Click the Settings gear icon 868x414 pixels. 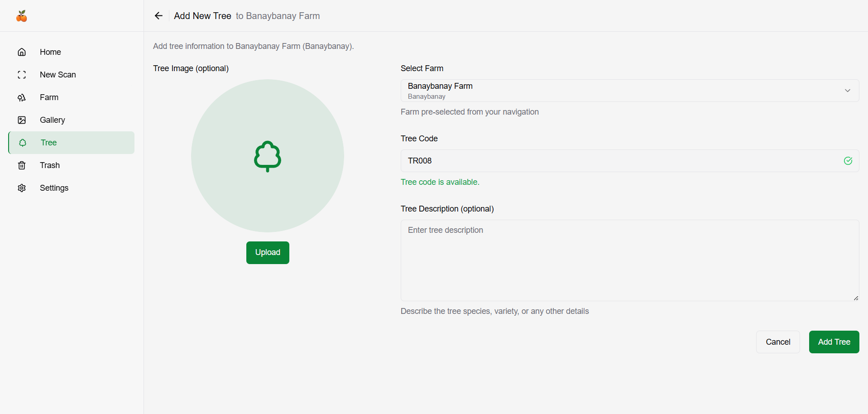click(22, 188)
